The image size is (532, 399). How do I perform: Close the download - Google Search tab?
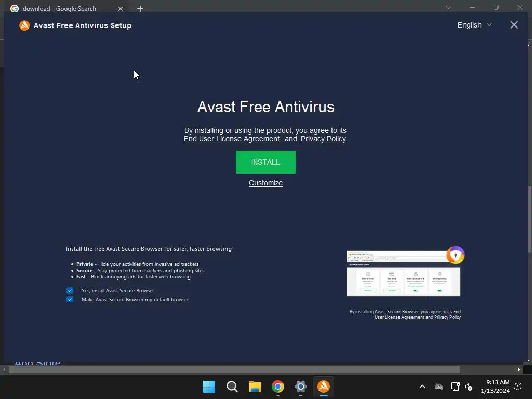[121, 9]
